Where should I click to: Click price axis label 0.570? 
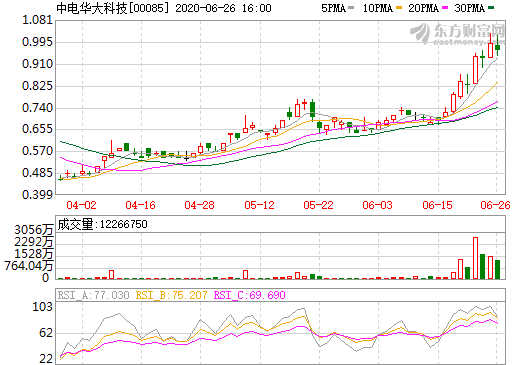coord(38,151)
